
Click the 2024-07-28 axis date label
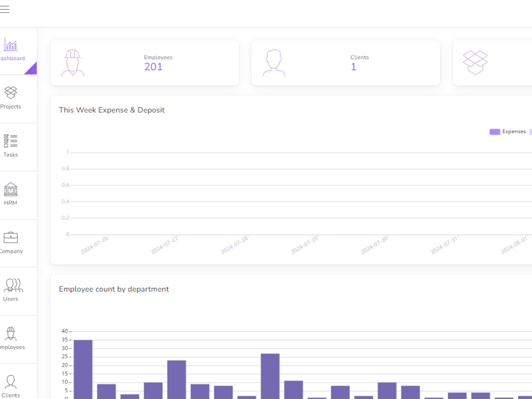coord(235,245)
